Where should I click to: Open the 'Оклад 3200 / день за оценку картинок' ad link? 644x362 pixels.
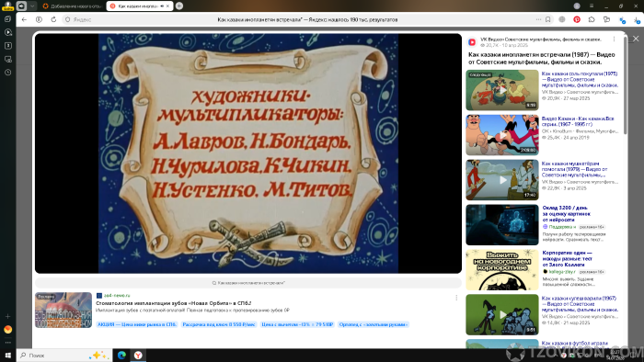pos(567,213)
